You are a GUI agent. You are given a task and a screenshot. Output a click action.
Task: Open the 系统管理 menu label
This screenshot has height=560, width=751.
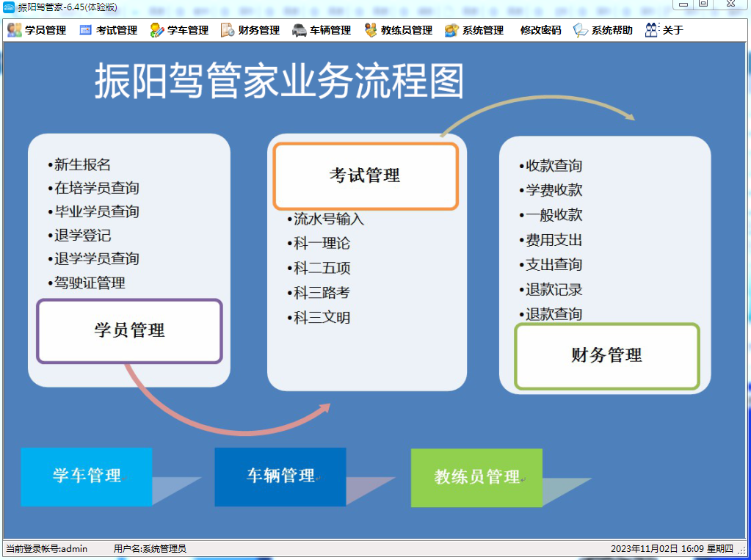(x=483, y=30)
